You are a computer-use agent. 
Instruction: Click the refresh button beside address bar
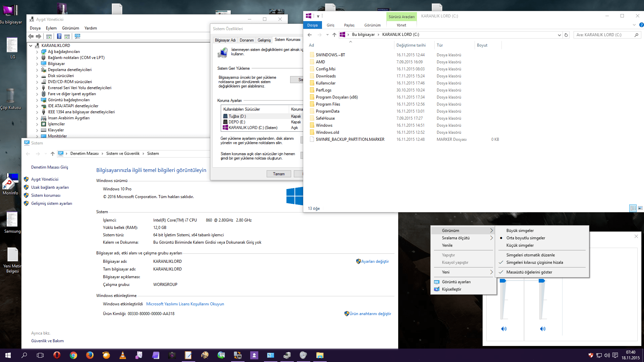(x=566, y=35)
